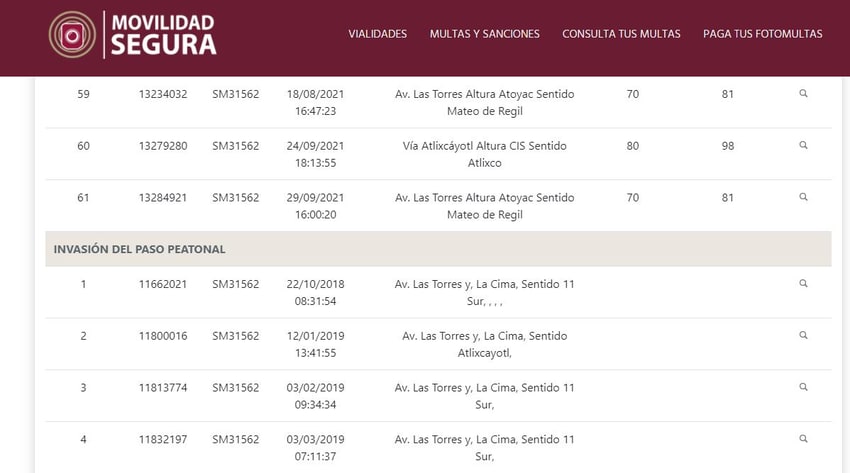Open details magnifier for folio 11662021
Screen dimensions: 850x473
[803, 283]
